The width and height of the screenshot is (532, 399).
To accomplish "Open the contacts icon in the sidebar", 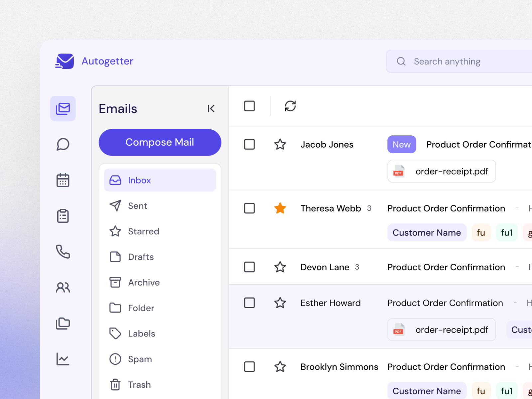I will pos(63,288).
